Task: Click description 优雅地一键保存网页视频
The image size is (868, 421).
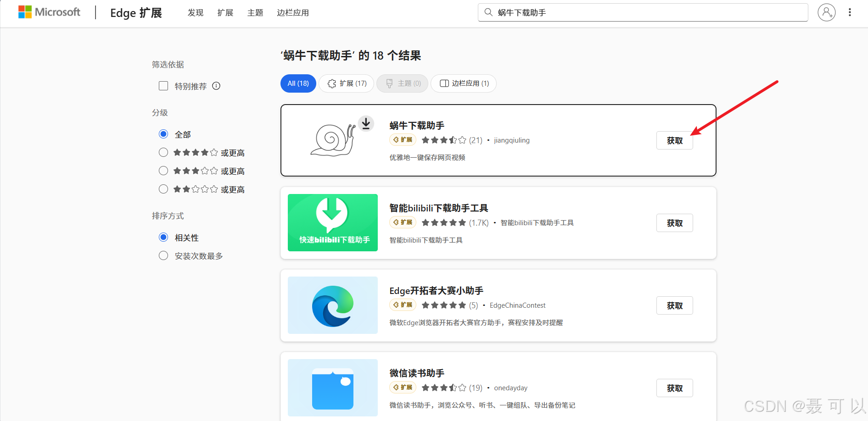Action: click(427, 157)
